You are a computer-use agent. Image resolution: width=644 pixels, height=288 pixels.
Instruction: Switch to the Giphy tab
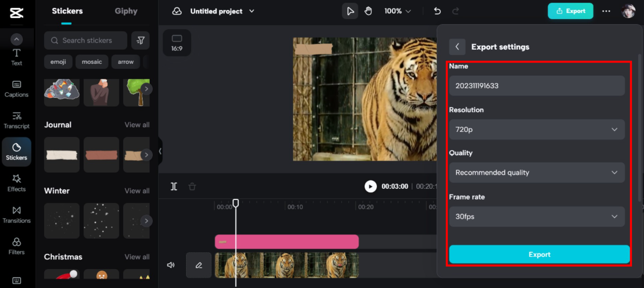click(126, 11)
